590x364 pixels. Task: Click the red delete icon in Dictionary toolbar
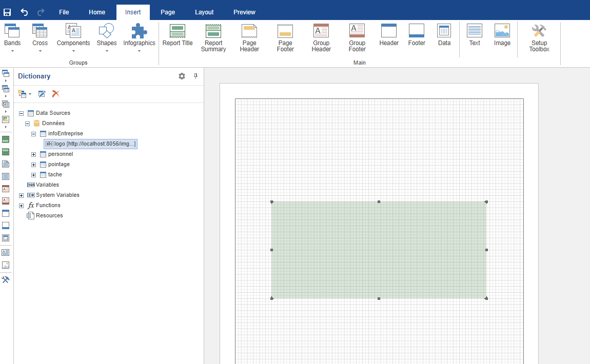tap(56, 94)
